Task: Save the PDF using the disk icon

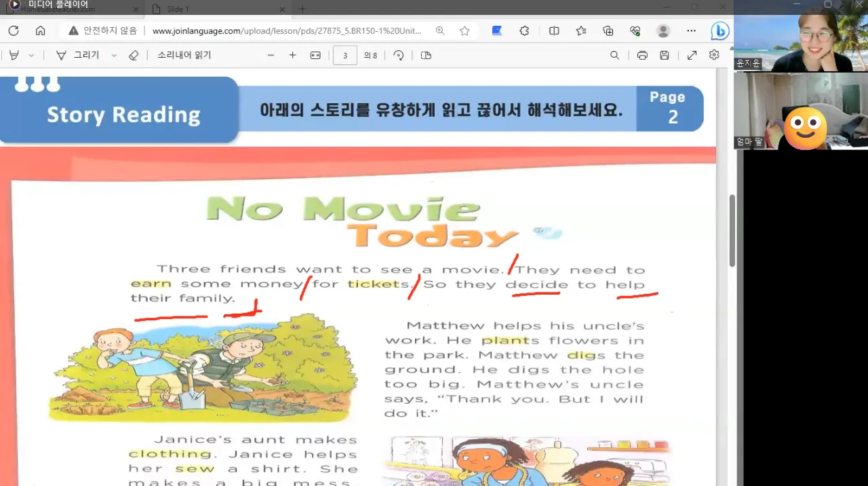Action: [x=665, y=56]
